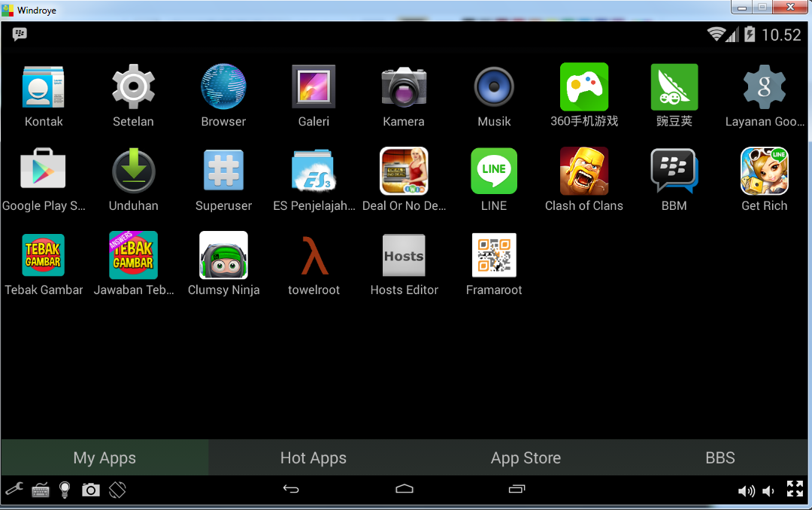
Task: Open the Framaroot app
Action: (x=494, y=255)
